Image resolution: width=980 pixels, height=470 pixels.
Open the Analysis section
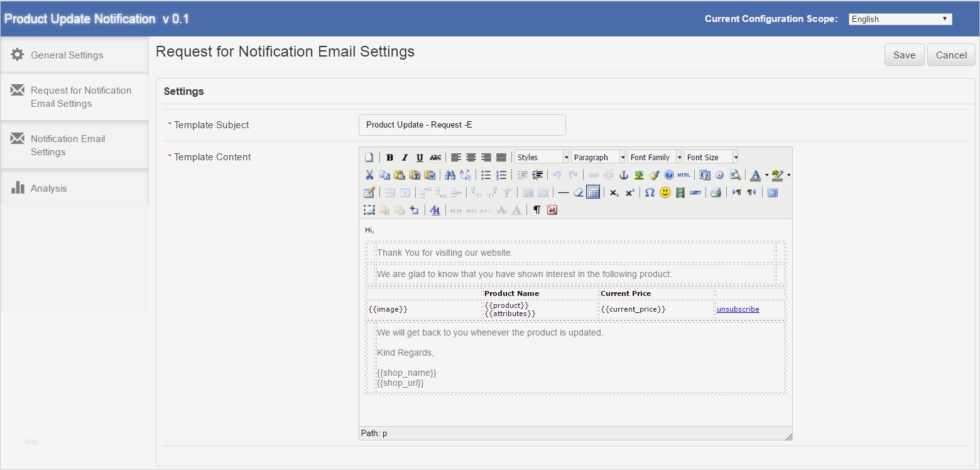click(x=48, y=189)
